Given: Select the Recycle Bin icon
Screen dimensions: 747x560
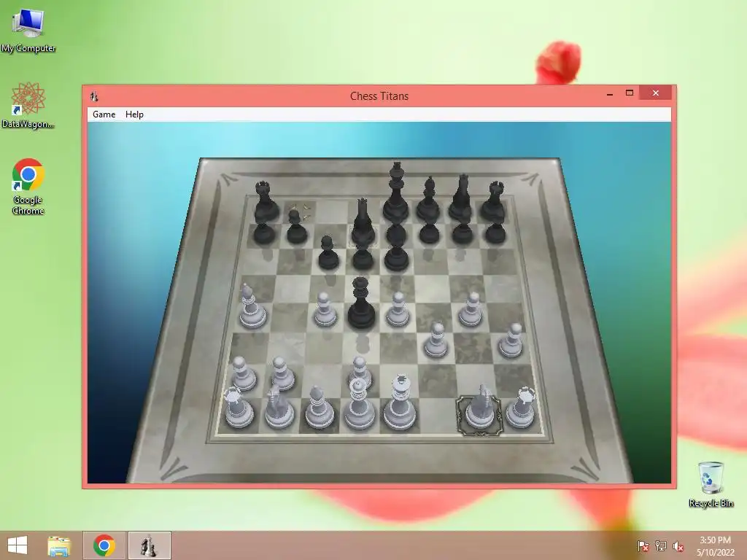Looking at the screenshot, I should (711, 484).
